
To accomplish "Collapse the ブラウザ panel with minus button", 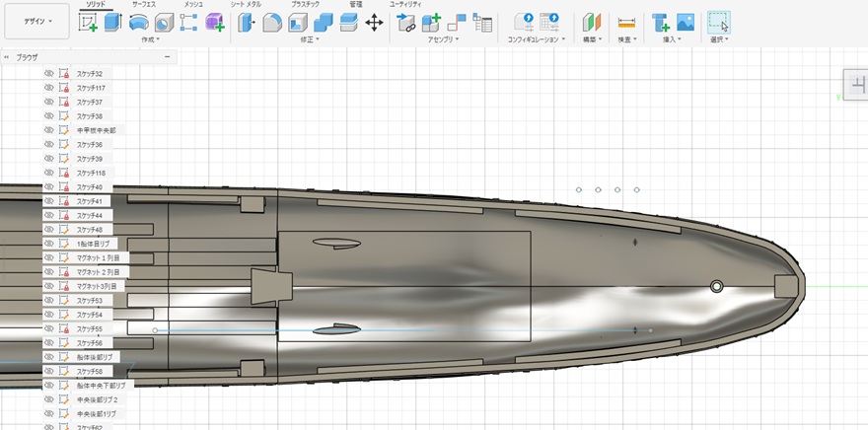I will pyautogui.click(x=167, y=57).
